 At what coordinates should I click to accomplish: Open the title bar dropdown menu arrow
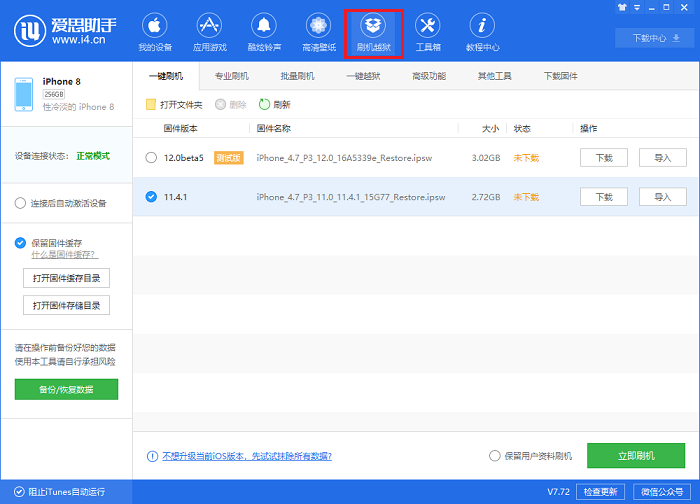pos(637,8)
